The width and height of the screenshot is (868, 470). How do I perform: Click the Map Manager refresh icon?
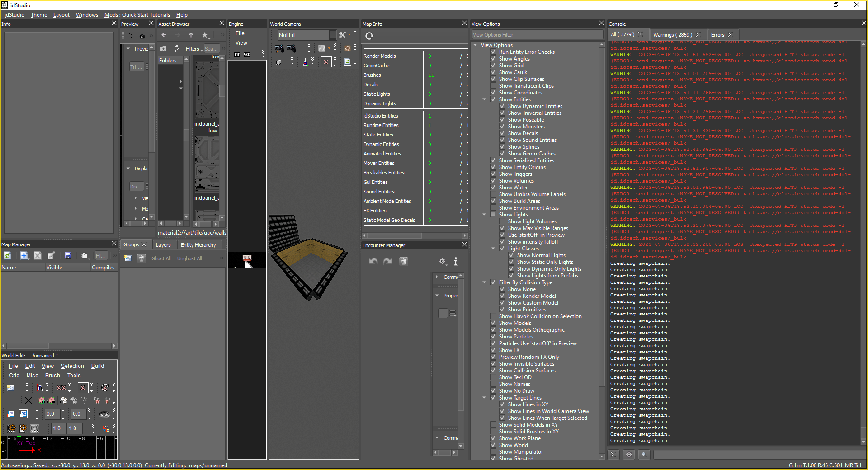coord(8,256)
